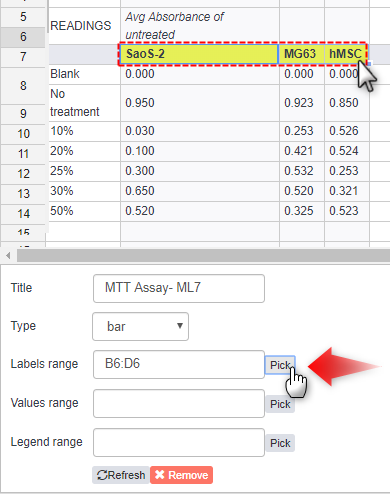Select the SaoS-2 header cell

199,54
